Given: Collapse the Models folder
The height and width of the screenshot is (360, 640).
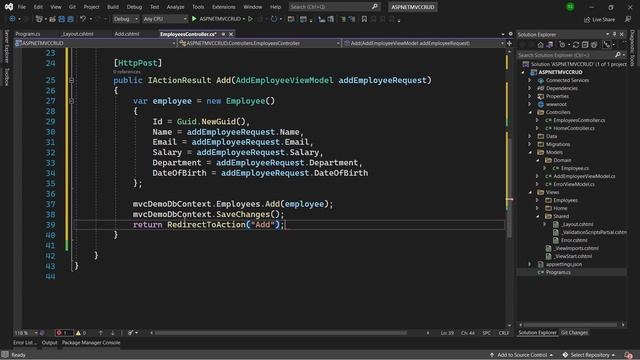Looking at the screenshot, I should point(530,152).
